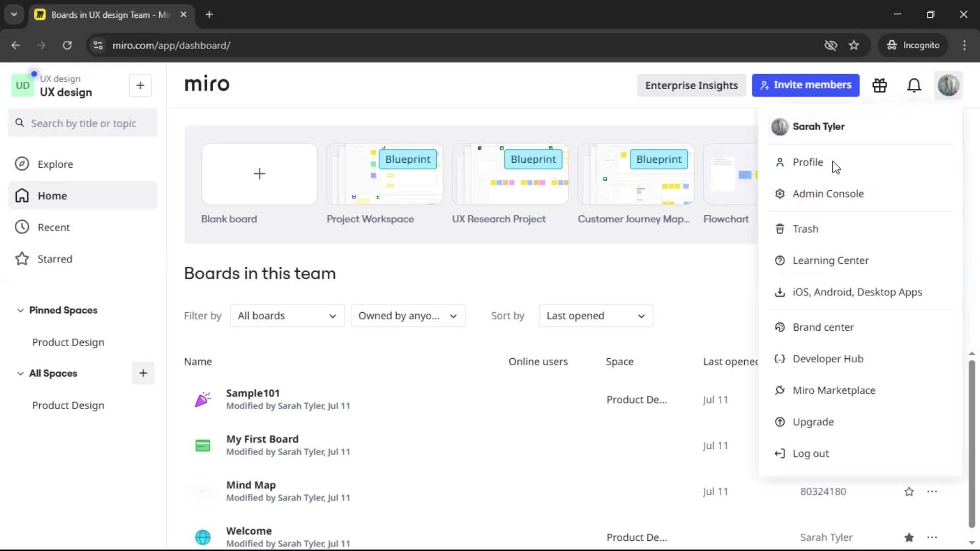Viewport: 980px width, 551px height.
Task: Open the Sample101 board
Action: click(x=253, y=393)
